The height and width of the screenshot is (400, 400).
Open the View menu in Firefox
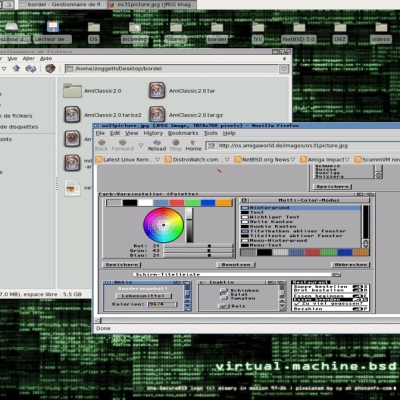pyautogui.click(x=132, y=133)
